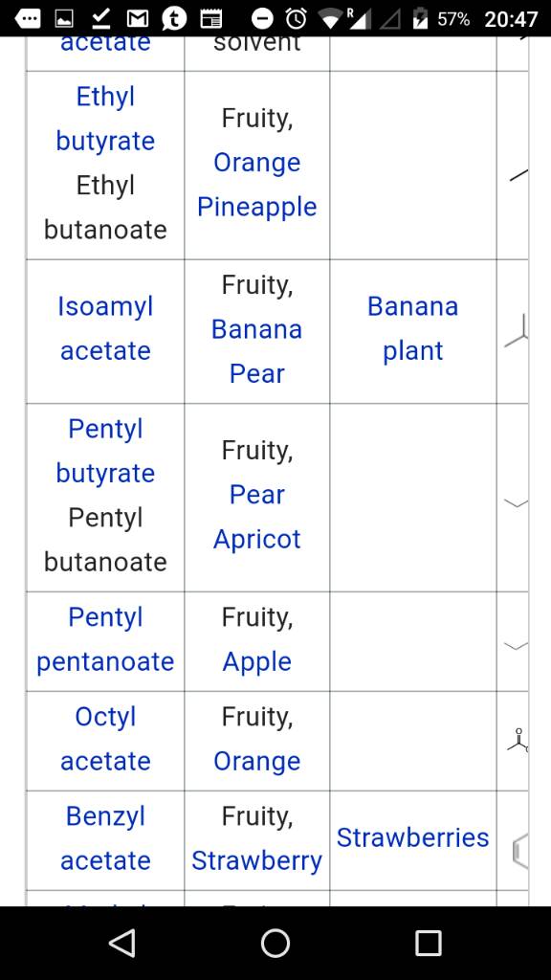The image size is (551, 980).
Task: Open the Pentyl butyrate article link
Action: [105, 451]
